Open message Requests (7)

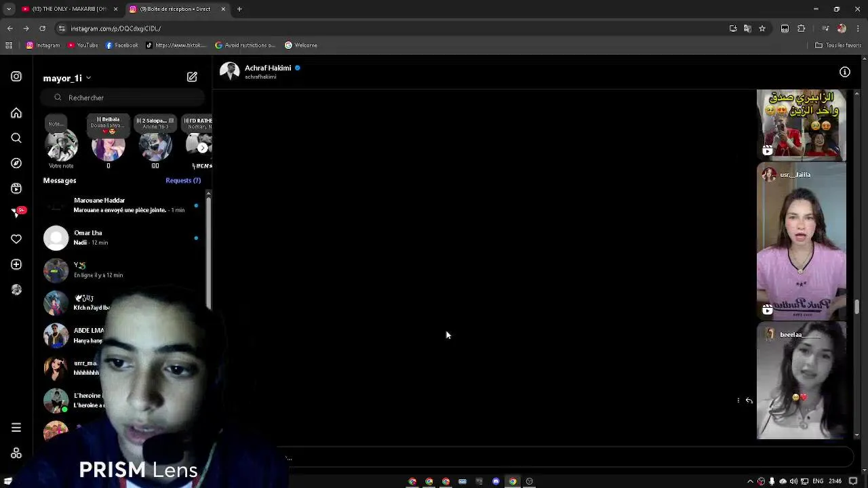183,180
